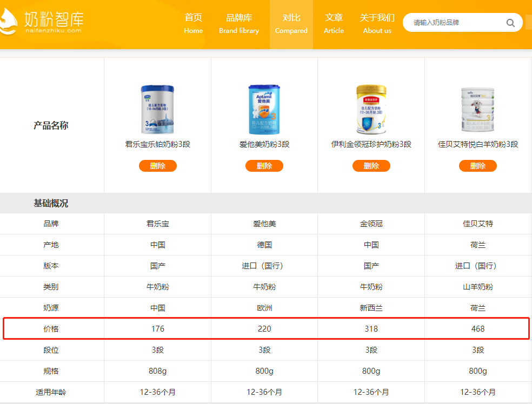Image resolution: width=532 pixels, height=404 pixels.
Task: Select milk source cell 欧洲
Action: pyautogui.click(x=264, y=308)
